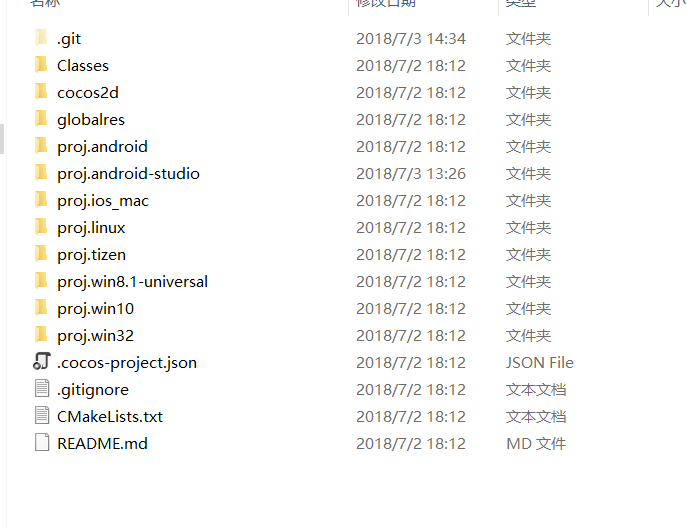692x528 pixels.
Task: Click the proj.linux folder name
Action: pos(91,227)
